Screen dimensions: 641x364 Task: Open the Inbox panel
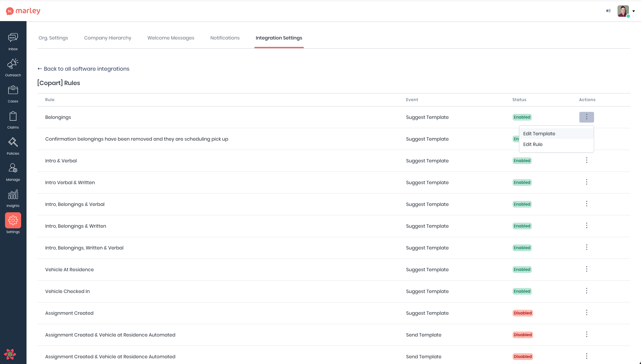[x=13, y=40]
